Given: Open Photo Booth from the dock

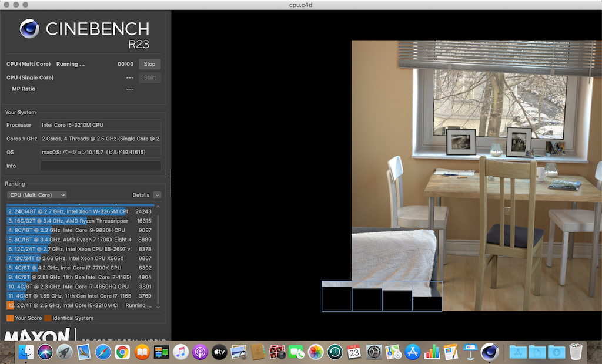Looking at the screenshot, I should pos(277,352).
